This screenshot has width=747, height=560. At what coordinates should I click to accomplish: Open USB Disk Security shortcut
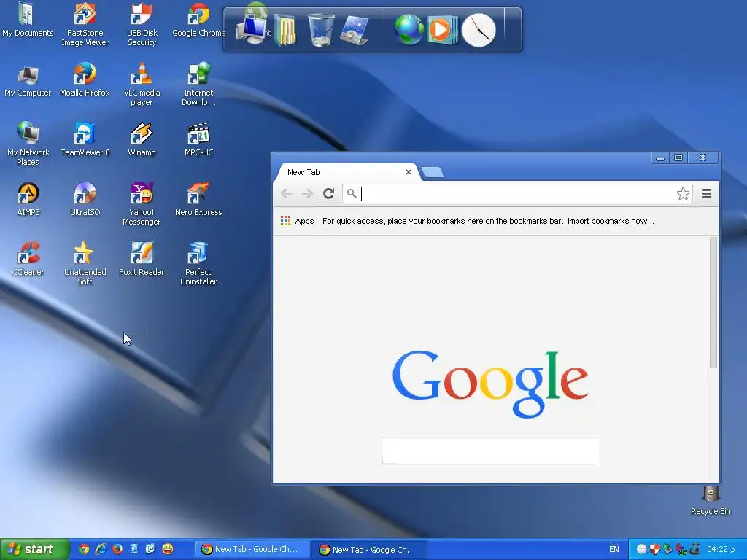[142, 24]
